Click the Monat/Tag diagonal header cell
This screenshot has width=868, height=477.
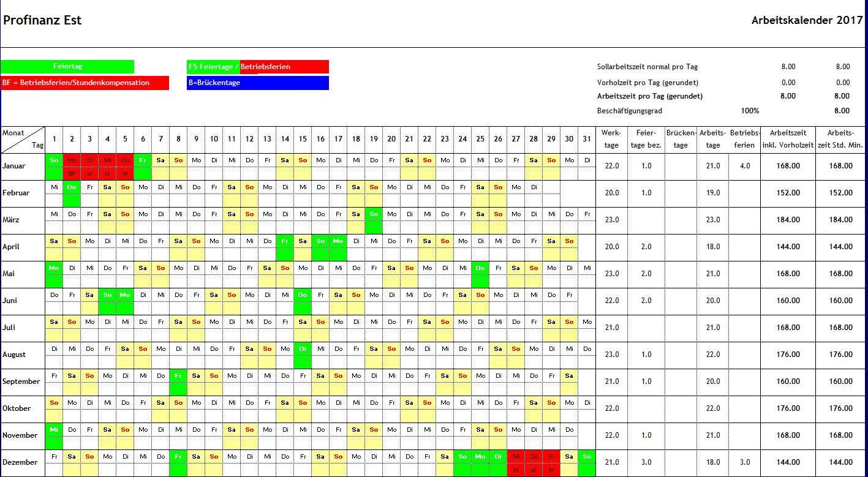tap(23, 139)
